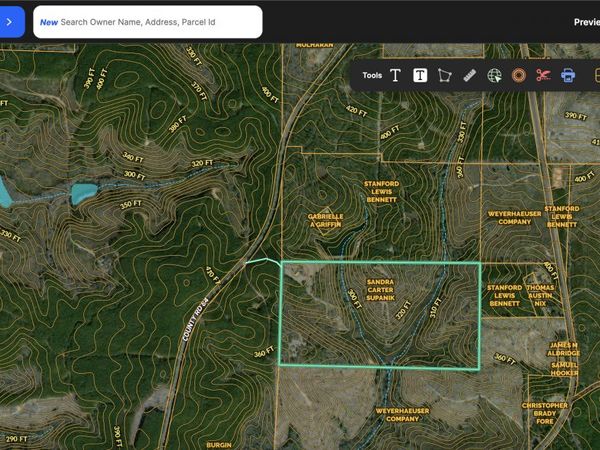Select the plain text label tool
The width and height of the screenshot is (600, 450).
[395, 75]
